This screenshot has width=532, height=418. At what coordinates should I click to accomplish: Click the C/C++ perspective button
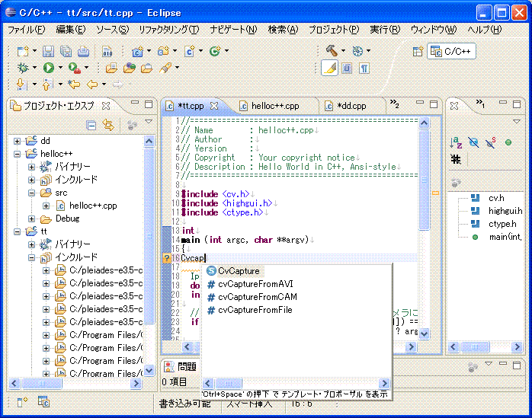tap(451, 52)
